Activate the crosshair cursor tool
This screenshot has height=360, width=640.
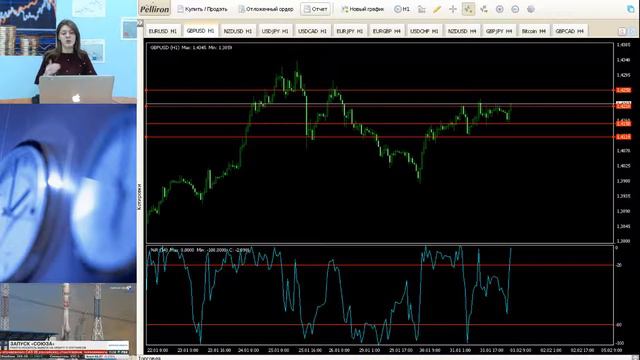(x=453, y=9)
